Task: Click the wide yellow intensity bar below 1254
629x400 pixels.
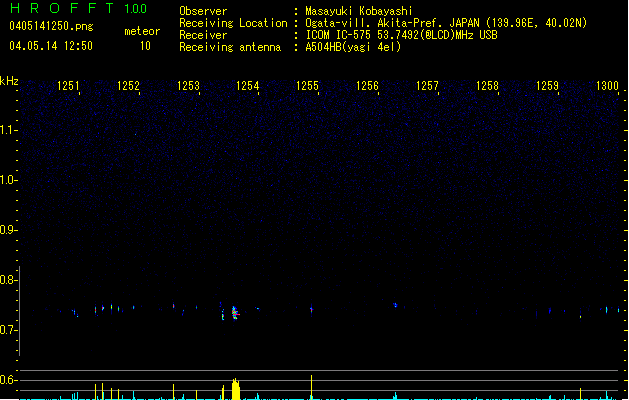Action: click(x=236, y=389)
